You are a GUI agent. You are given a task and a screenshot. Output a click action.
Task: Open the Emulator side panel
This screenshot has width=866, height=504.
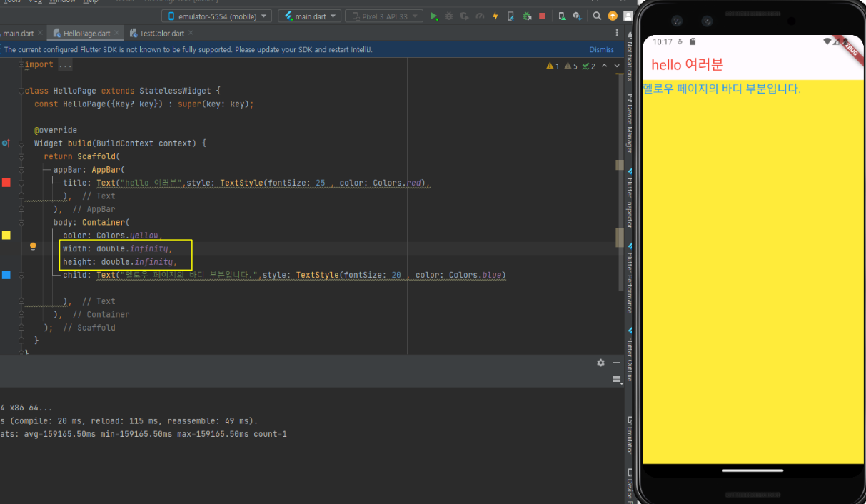[x=629, y=437]
